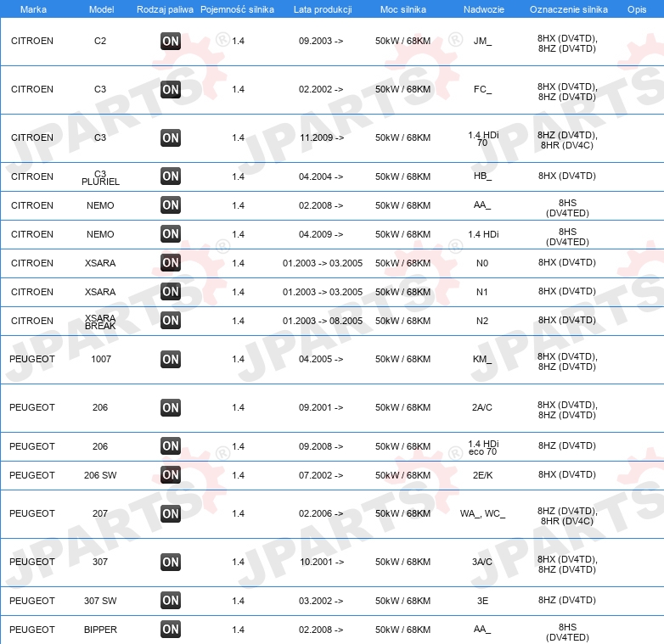Click production date 02.2006 -> cell
The width and height of the screenshot is (664, 644).
[x=321, y=513]
